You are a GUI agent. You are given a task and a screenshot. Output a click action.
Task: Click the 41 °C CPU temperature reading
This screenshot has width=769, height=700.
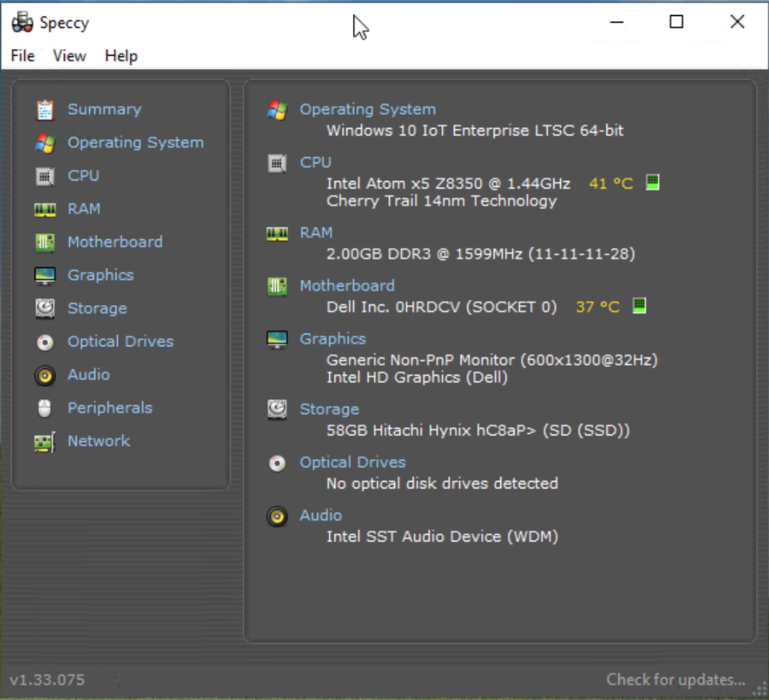(611, 184)
